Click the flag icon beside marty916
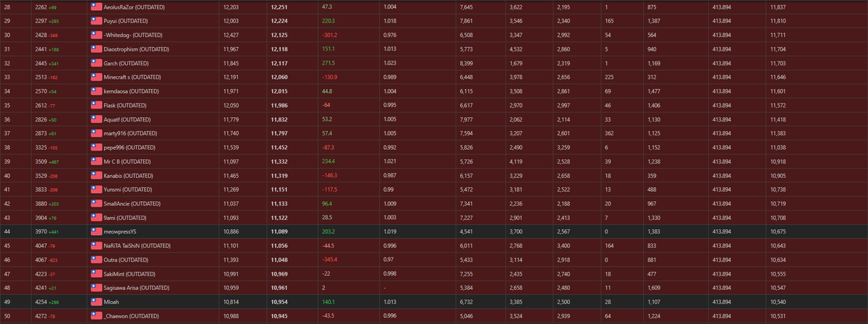The image size is (868, 324). 96,133
